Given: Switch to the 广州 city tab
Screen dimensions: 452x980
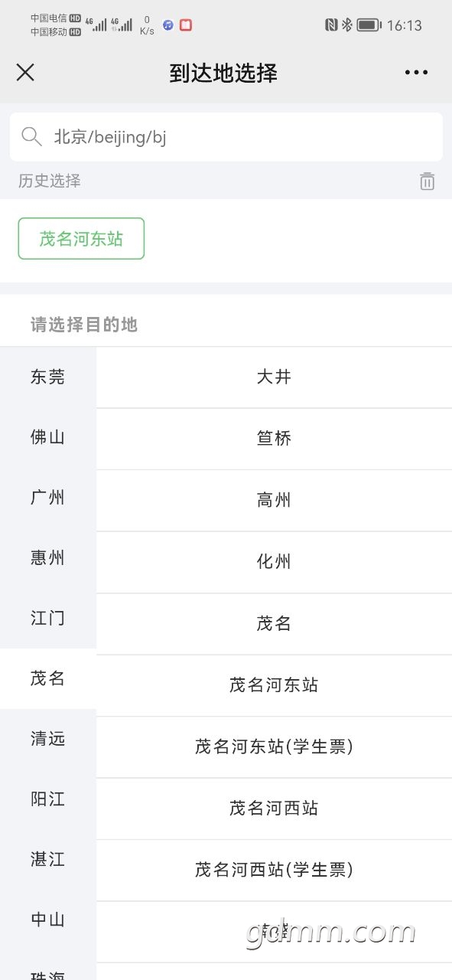Looking at the screenshot, I should click(48, 498).
